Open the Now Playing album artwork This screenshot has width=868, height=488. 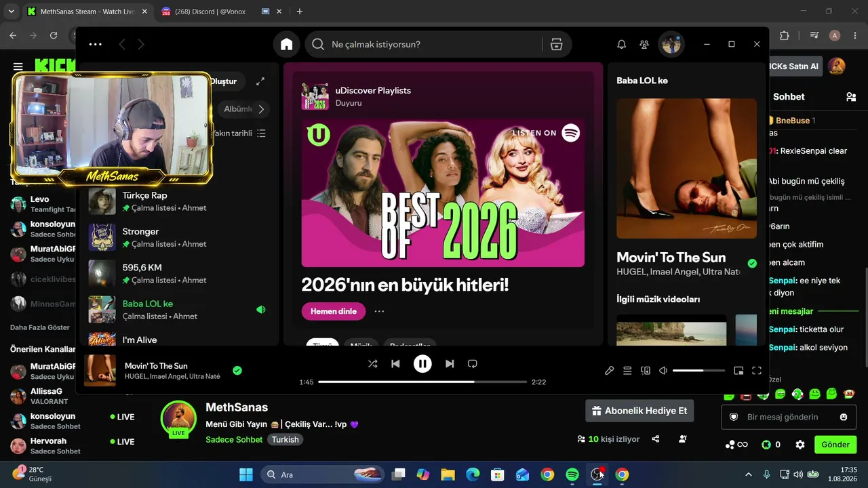pos(686,168)
